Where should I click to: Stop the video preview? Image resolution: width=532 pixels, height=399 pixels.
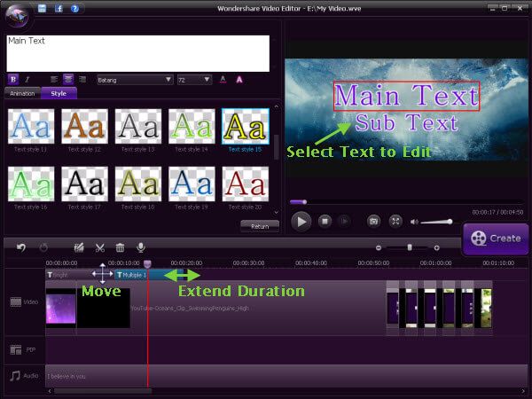click(x=325, y=221)
